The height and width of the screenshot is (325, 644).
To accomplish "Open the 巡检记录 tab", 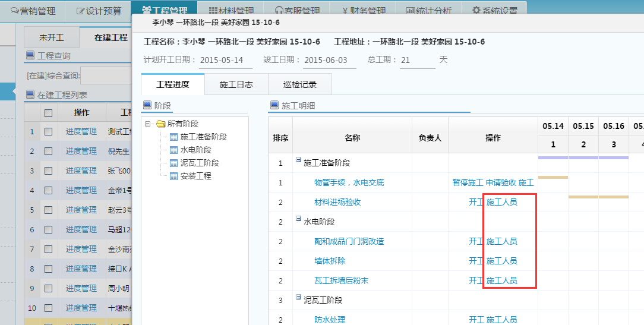I will coord(299,85).
